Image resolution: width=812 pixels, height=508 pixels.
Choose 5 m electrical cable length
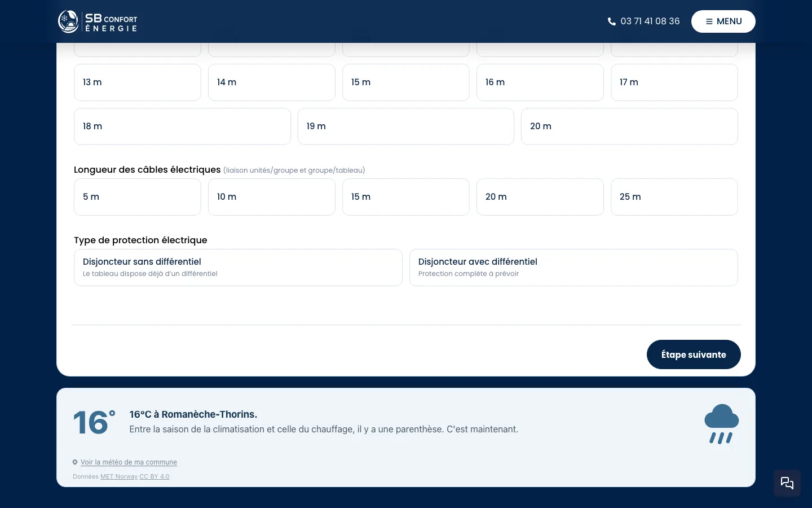click(138, 197)
